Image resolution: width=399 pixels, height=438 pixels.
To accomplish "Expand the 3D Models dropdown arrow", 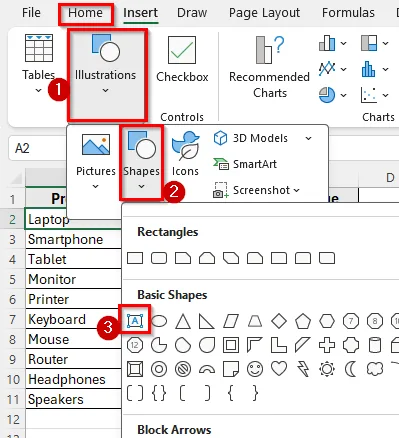I will (x=309, y=138).
